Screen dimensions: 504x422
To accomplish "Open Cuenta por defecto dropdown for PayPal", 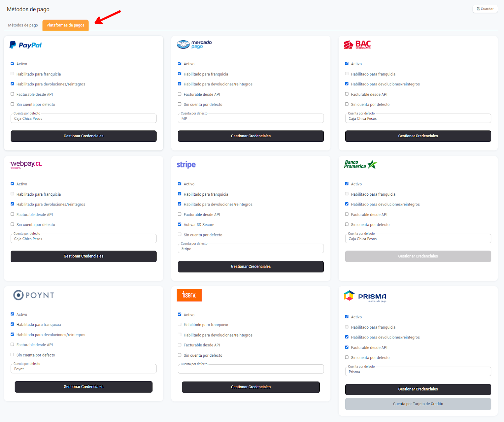I will pyautogui.click(x=83, y=119).
